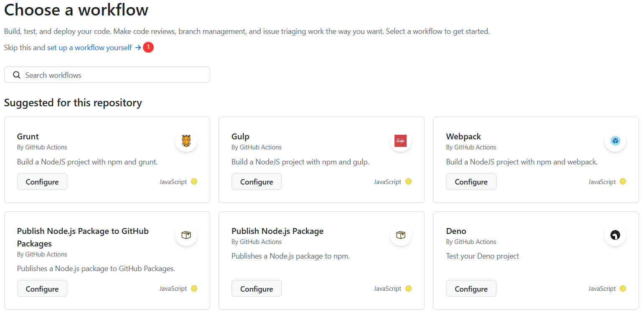Configure the Gulp workflow
The width and height of the screenshot is (644, 313).
[257, 182]
